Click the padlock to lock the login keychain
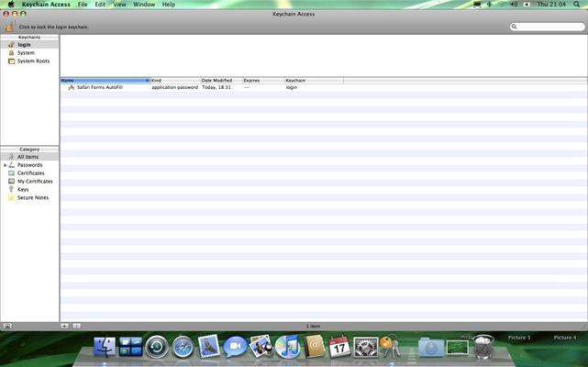The width and height of the screenshot is (588, 367). click(10, 27)
